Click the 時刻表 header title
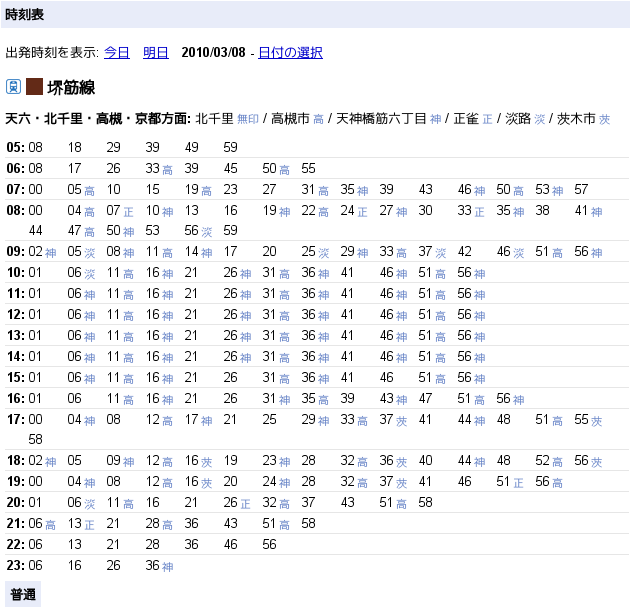Screen dimensions: 630x608 25,14
